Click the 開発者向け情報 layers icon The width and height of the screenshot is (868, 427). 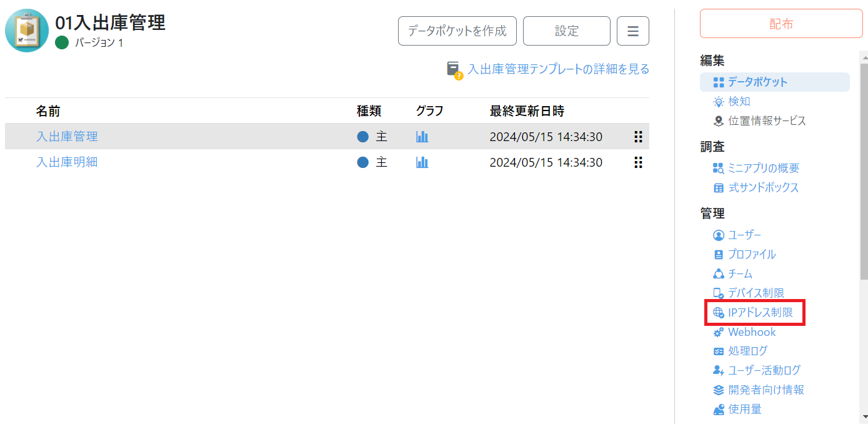[x=719, y=390]
